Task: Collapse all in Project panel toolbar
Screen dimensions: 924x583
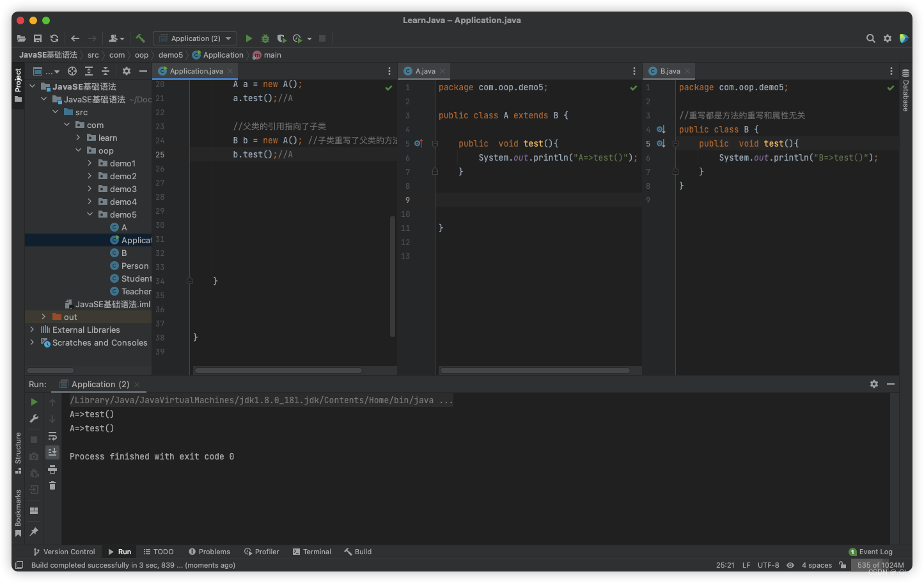Action: (106, 71)
